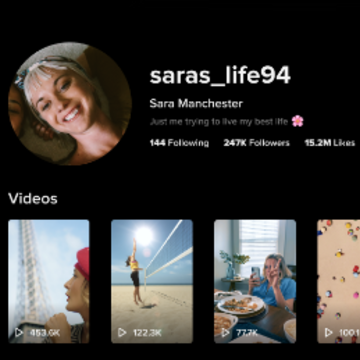360x360 pixels.
Task: Click play icon on the aerial beach video
Action: coord(328,332)
